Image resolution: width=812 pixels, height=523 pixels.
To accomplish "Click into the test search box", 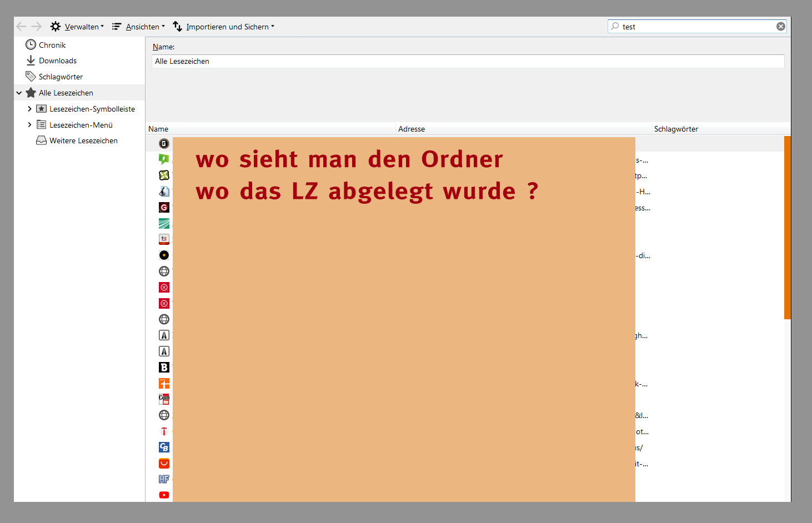I will point(694,27).
